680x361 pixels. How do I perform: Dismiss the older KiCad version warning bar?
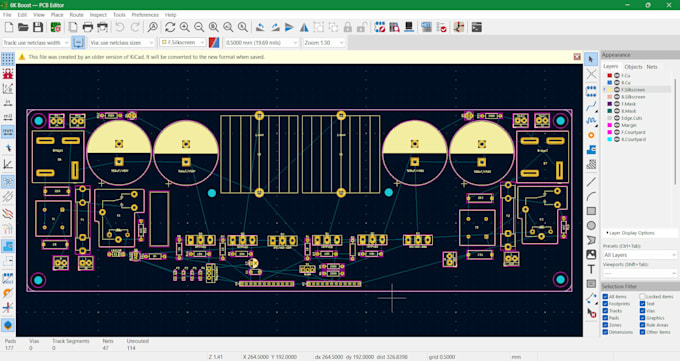point(577,57)
